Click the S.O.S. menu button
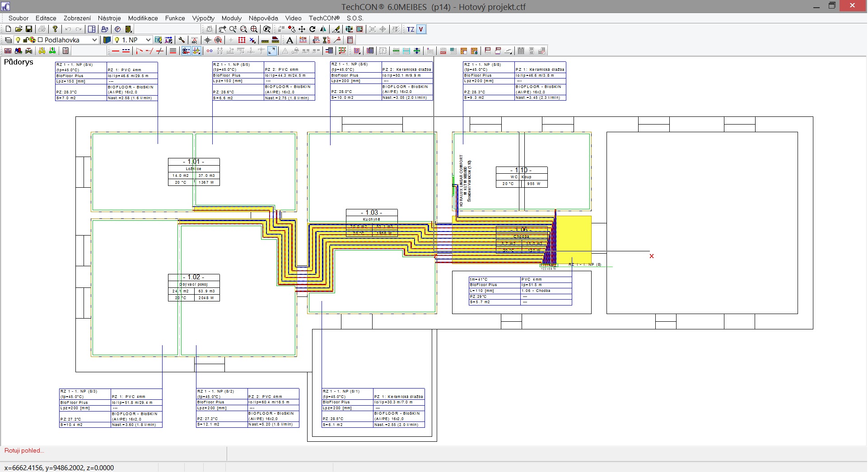 (x=355, y=18)
